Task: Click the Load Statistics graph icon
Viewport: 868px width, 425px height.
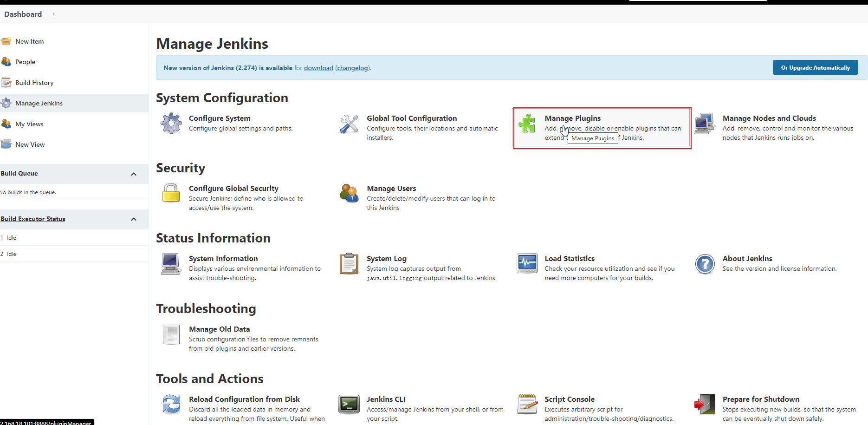Action: click(527, 264)
